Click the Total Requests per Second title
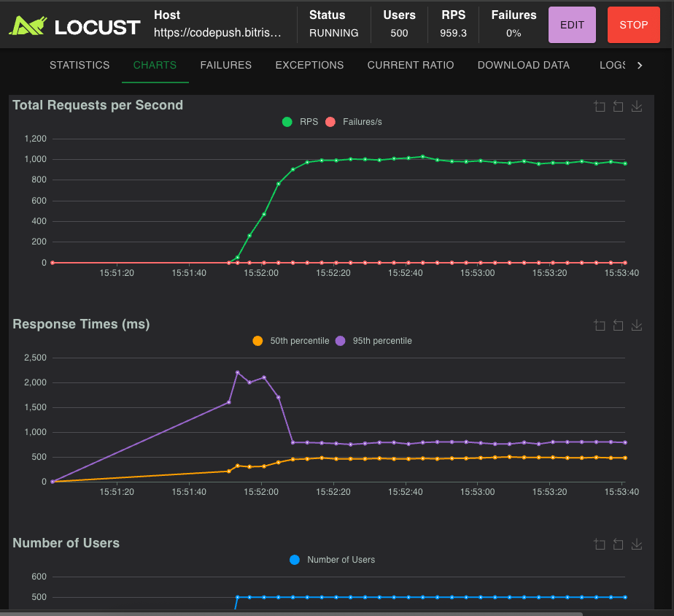 (98, 105)
